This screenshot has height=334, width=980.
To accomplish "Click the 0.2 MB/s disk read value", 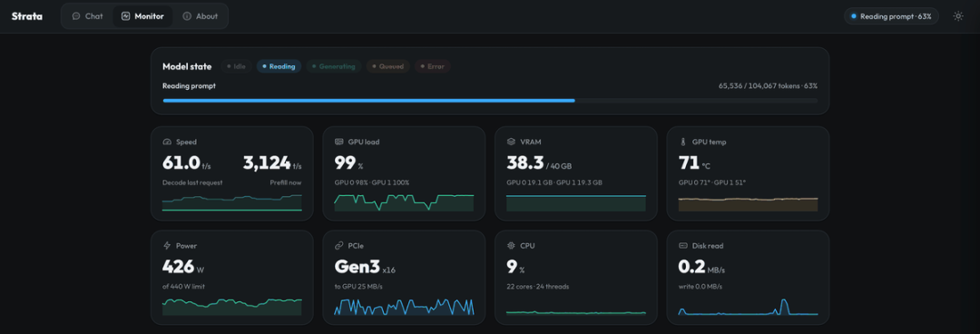I will 701,267.
